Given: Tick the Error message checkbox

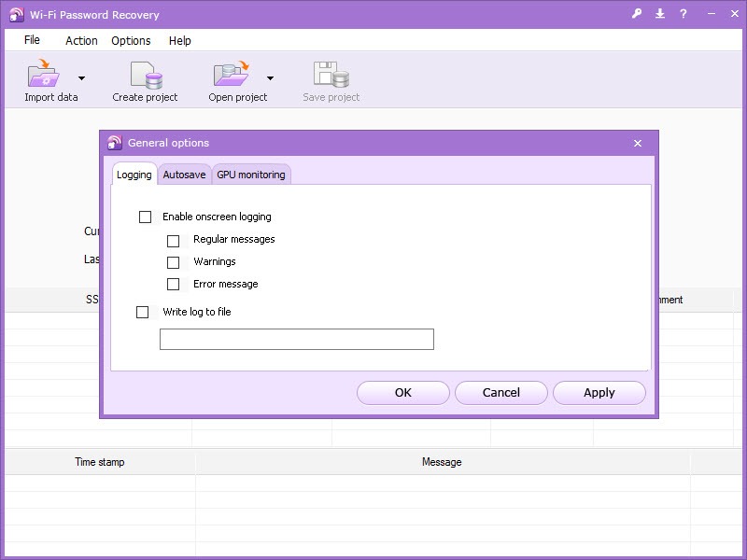Looking at the screenshot, I should 174,285.
